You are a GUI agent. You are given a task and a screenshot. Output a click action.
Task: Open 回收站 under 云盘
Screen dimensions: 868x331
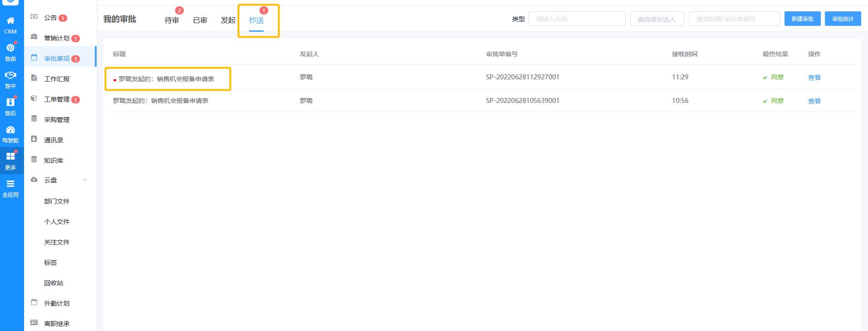click(x=54, y=283)
